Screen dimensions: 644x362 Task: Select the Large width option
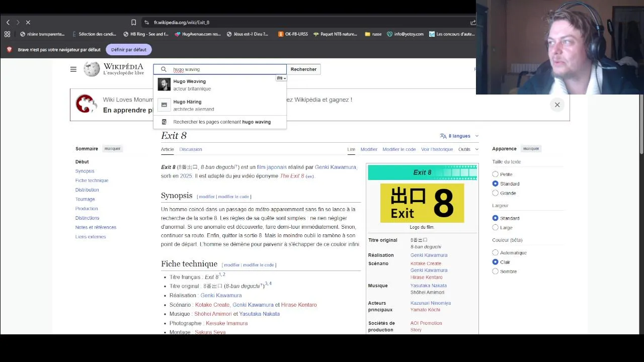(x=496, y=228)
